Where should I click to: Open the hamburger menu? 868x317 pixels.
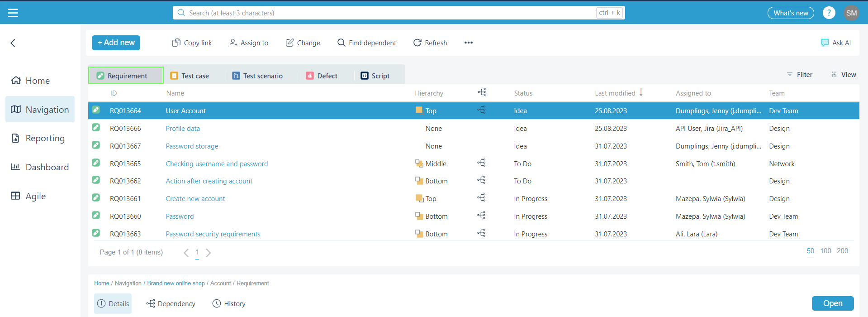tap(13, 13)
